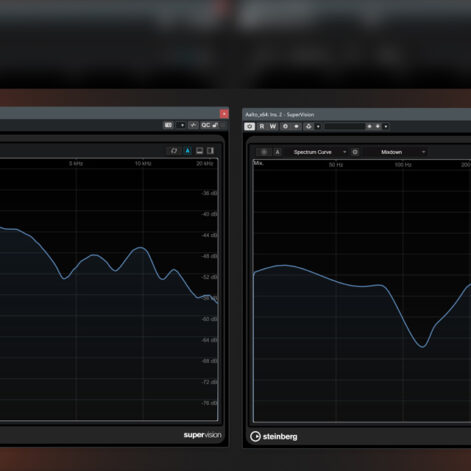
Task: Open the QC quick controls button
Action: 206,125
